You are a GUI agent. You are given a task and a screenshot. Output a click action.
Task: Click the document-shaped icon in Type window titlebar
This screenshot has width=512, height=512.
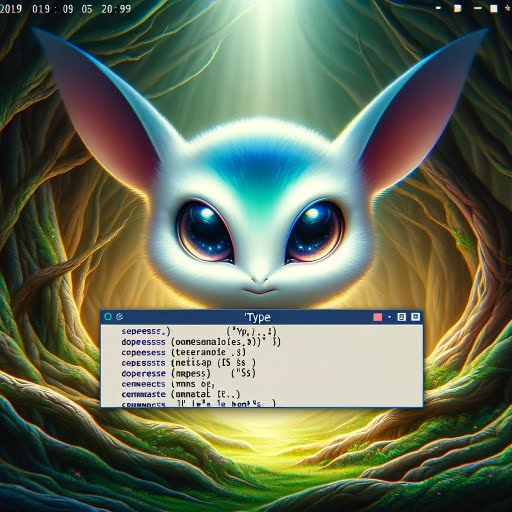click(x=402, y=317)
